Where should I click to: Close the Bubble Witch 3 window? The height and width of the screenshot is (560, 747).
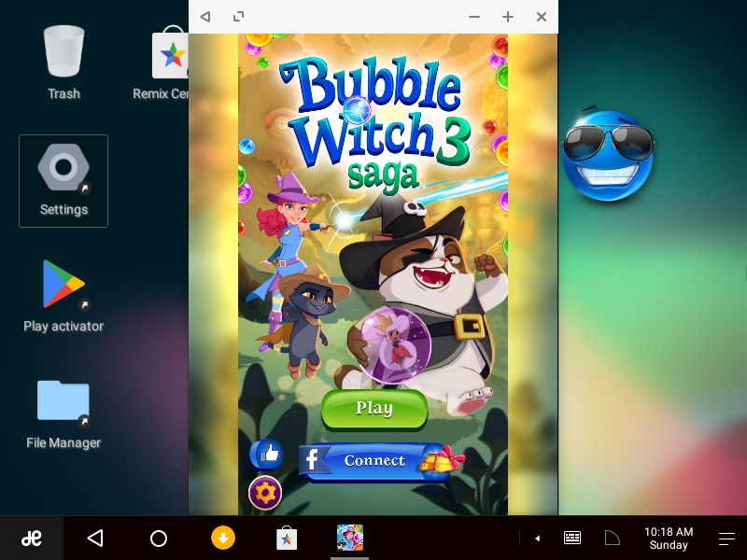[x=542, y=17]
